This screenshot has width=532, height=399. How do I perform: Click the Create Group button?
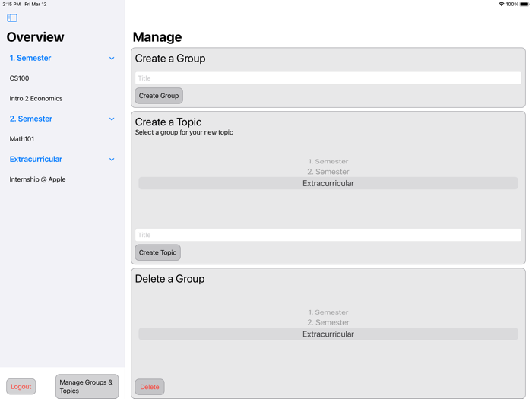point(159,96)
